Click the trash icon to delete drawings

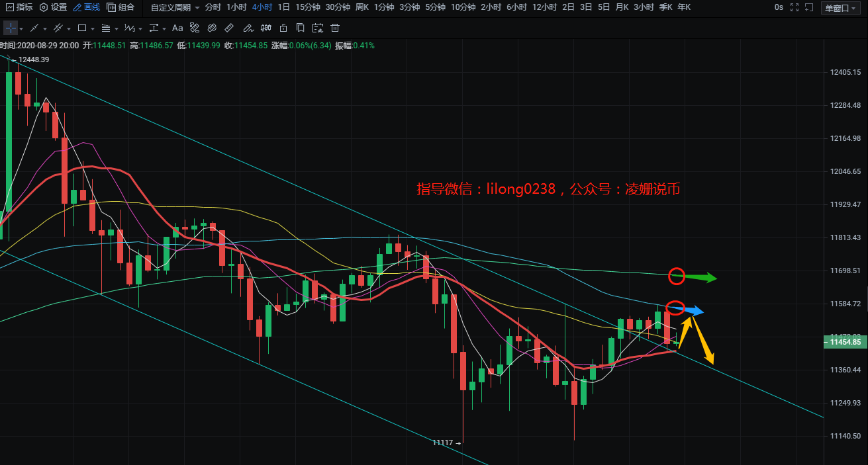(x=335, y=28)
